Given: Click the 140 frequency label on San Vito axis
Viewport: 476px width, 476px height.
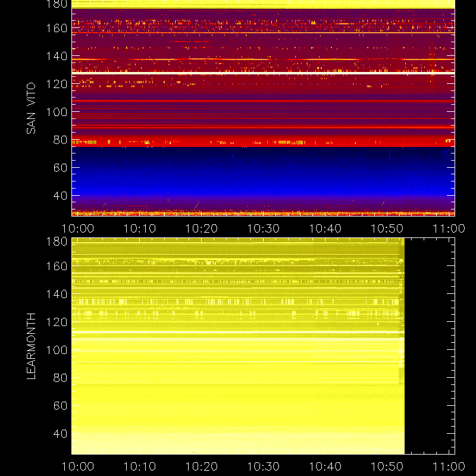Looking at the screenshot, I should [57, 56].
